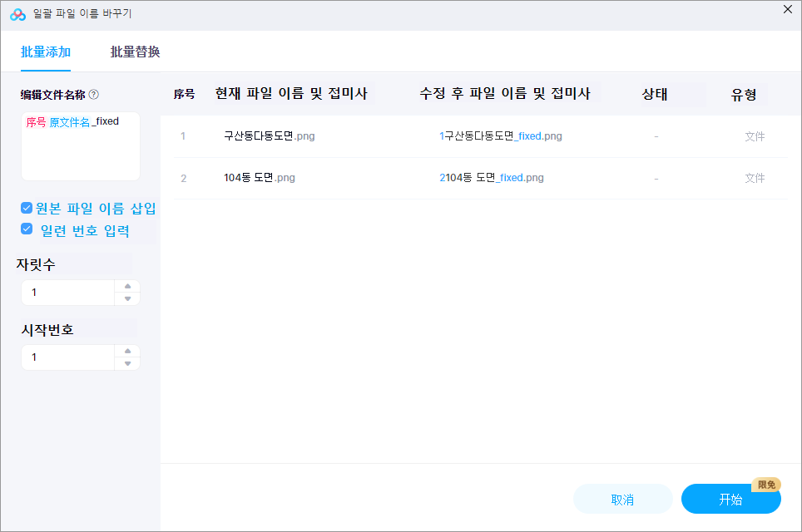Open help icon beside 编辑文件名称
The width and height of the screenshot is (802, 532).
click(94, 95)
